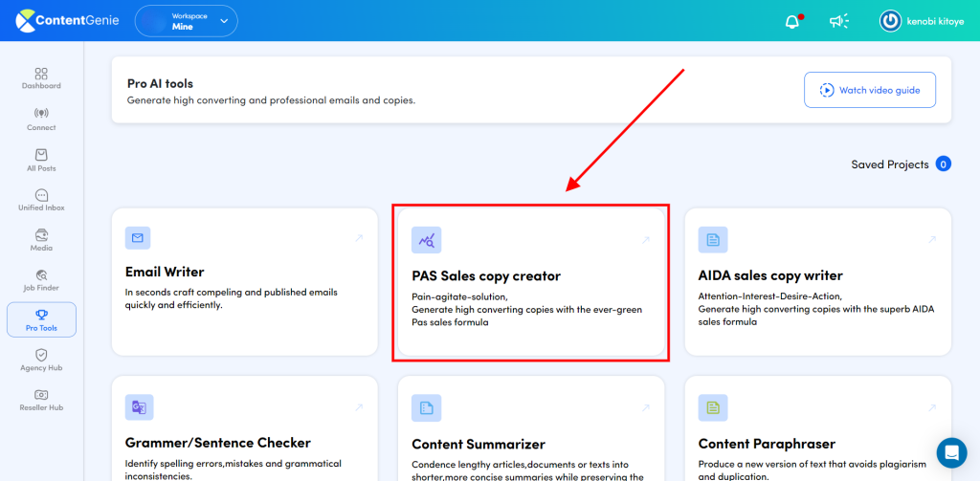
Task: Click the arrow on AIDA sales copy card
Action: [932, 240]
